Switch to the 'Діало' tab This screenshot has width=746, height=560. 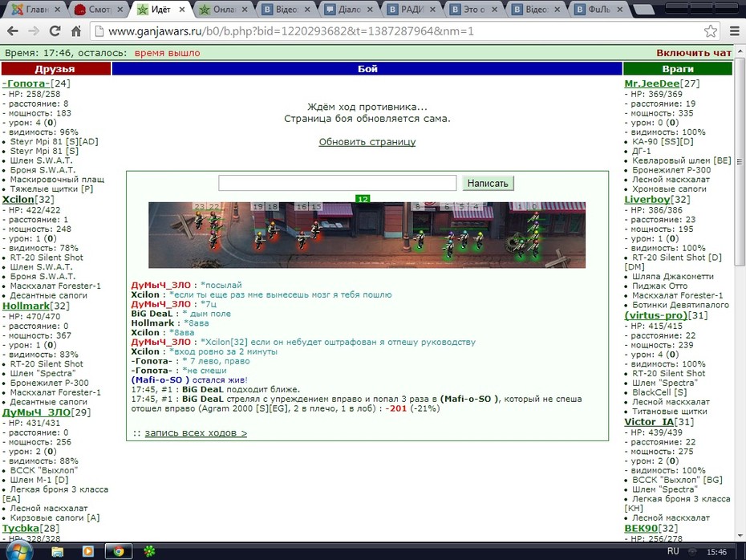348,10
